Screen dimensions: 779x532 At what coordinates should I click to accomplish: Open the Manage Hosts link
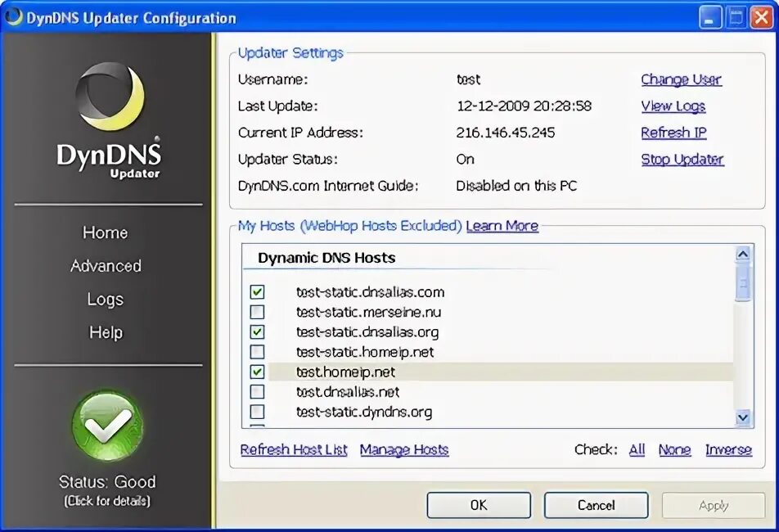404,449
